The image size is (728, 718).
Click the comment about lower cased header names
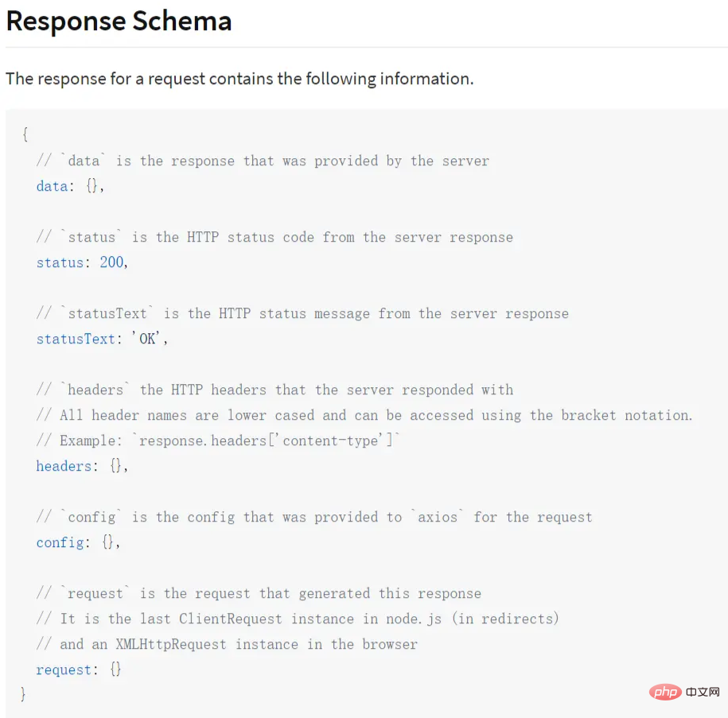364,415
